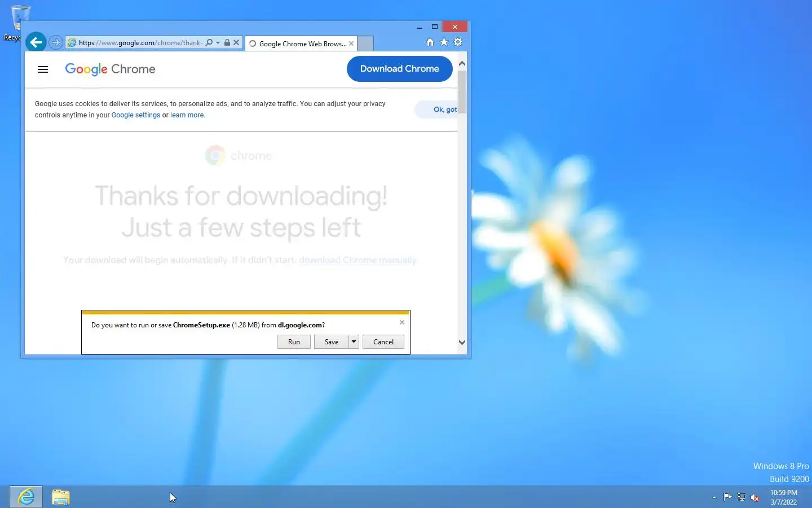Click inside the google.com address field
This screenshot has height=508, width=812.
[140, 42]
